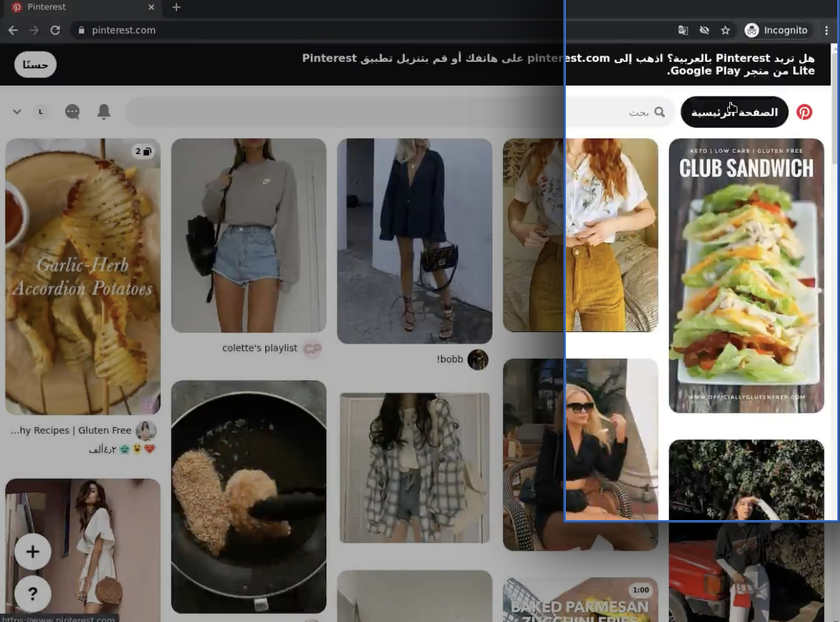Click the translate page icon
This screenshot has width=840, height=622.
click(x=683, y=30)
